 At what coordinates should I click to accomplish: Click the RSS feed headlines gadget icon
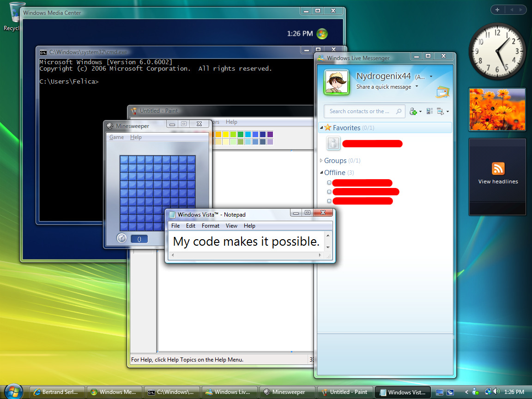498,169
